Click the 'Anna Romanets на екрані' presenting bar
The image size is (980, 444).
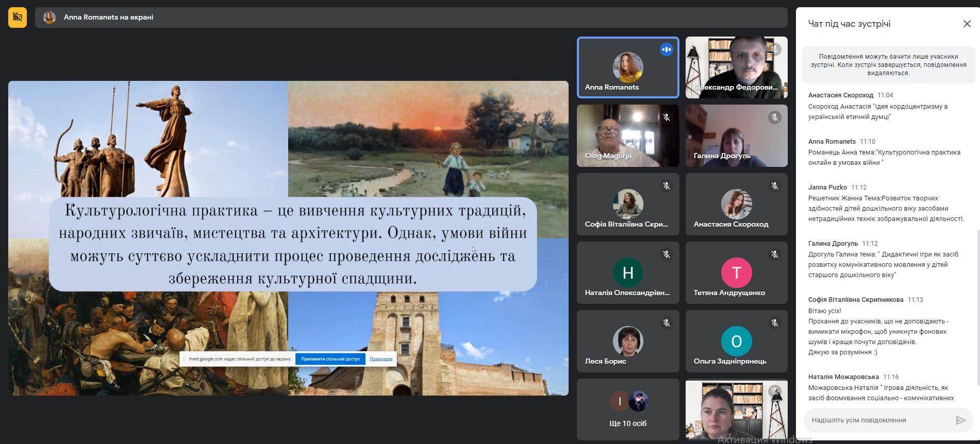click(x=411, y=18)
